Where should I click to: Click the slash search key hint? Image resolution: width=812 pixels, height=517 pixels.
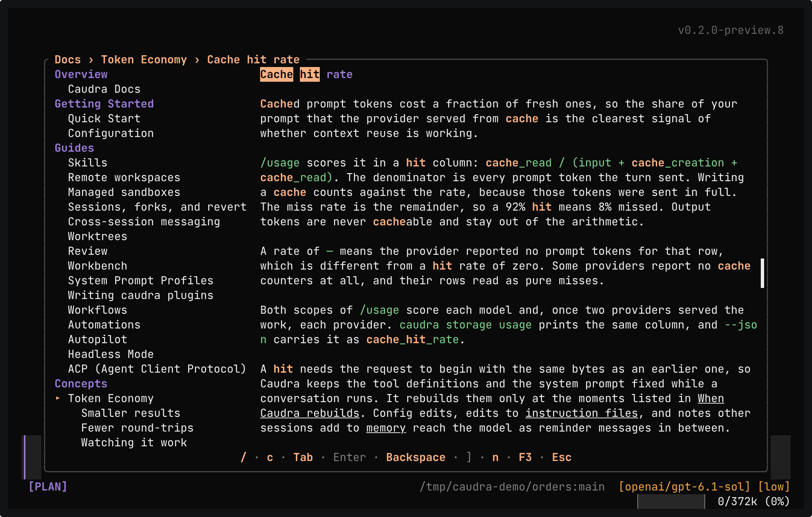(244, 457)
